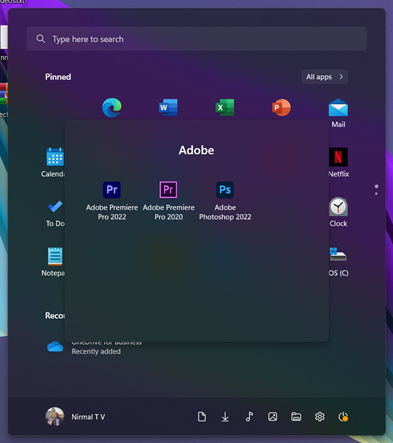Screen dimensions: 393x443
Task: Open Settings gear icon
Action: click(320, 417)
